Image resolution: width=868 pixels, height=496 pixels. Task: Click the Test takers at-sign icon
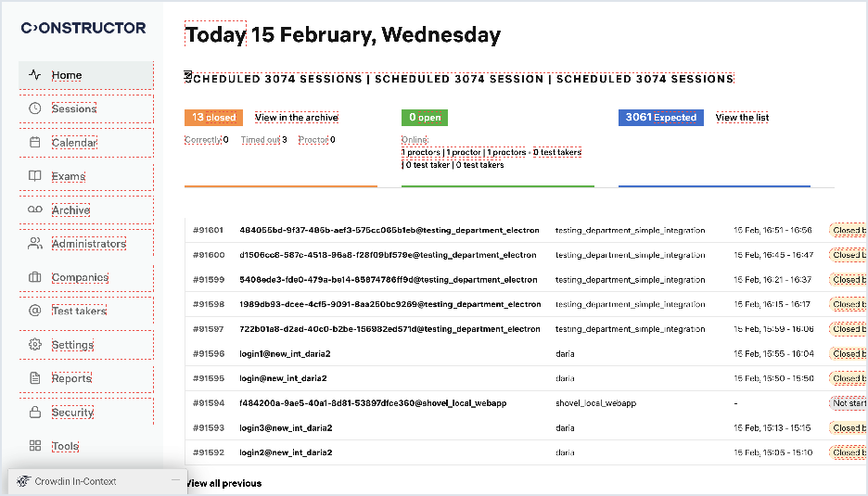click(35, 311)
